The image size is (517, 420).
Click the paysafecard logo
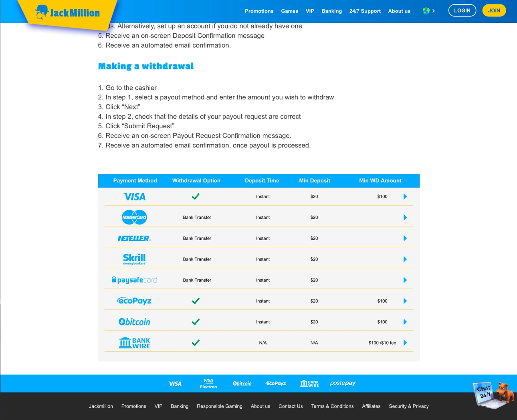click(x=134, y=280)
